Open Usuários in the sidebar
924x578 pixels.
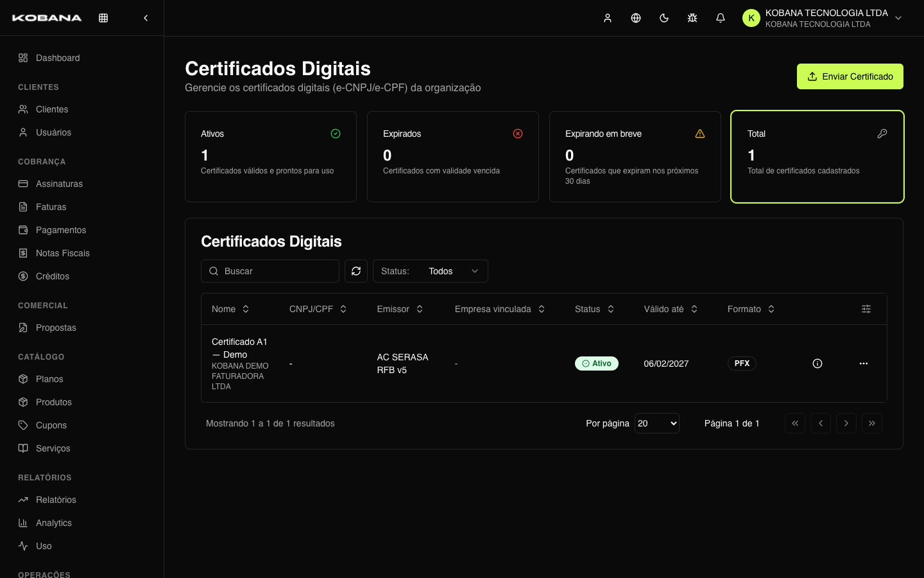(81, 132)
